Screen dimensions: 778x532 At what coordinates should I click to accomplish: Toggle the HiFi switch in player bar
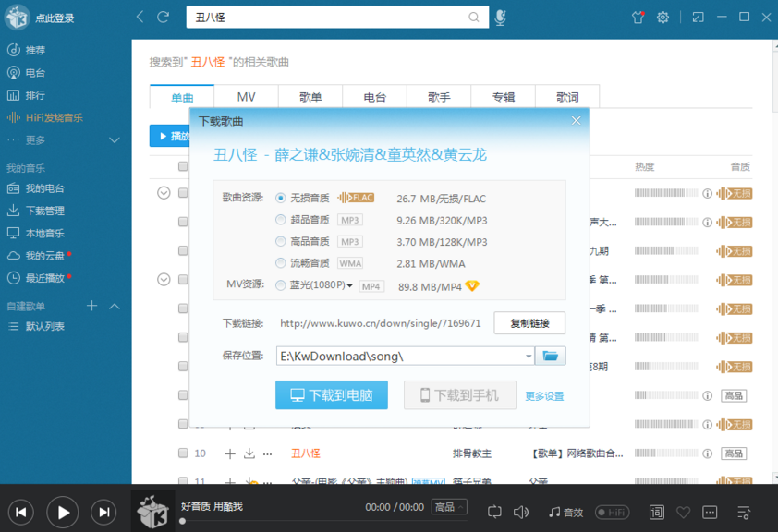[x=612, y=513]
